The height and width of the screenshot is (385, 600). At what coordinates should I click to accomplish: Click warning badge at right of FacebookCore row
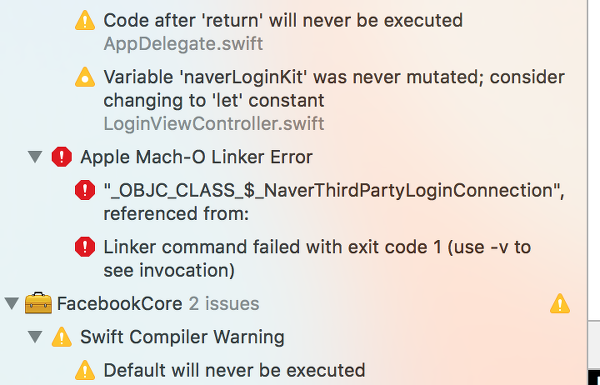[x=560, y=303]
